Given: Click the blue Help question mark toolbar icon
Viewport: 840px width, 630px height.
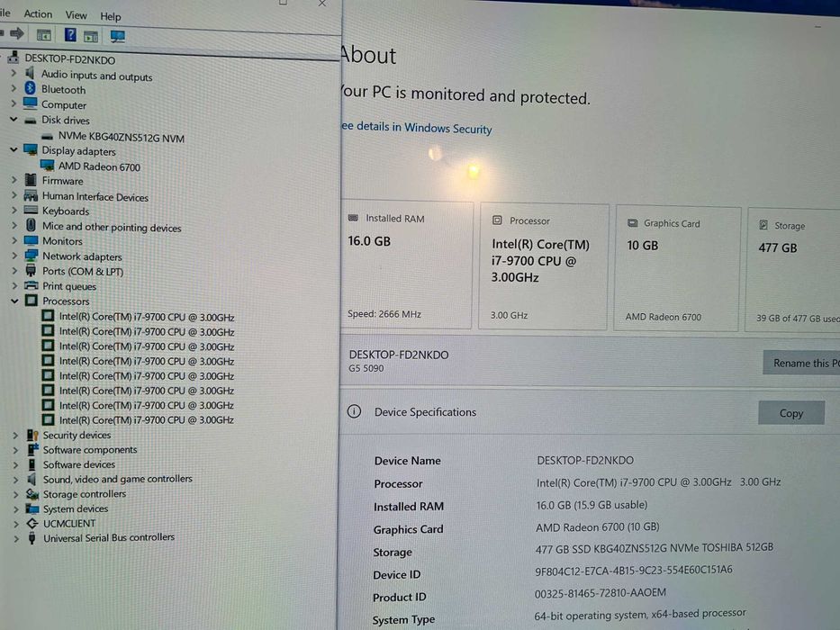Looking at the screenshot, I should 70,35.
